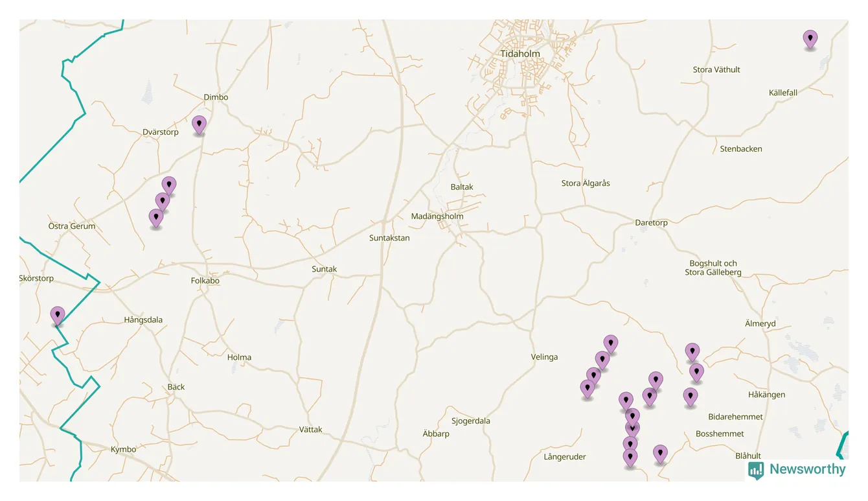Select the pin closest to the Velinga label
The height and width of the screenshot is (501, 868).
pyautogui.click(x=588, y=388)
